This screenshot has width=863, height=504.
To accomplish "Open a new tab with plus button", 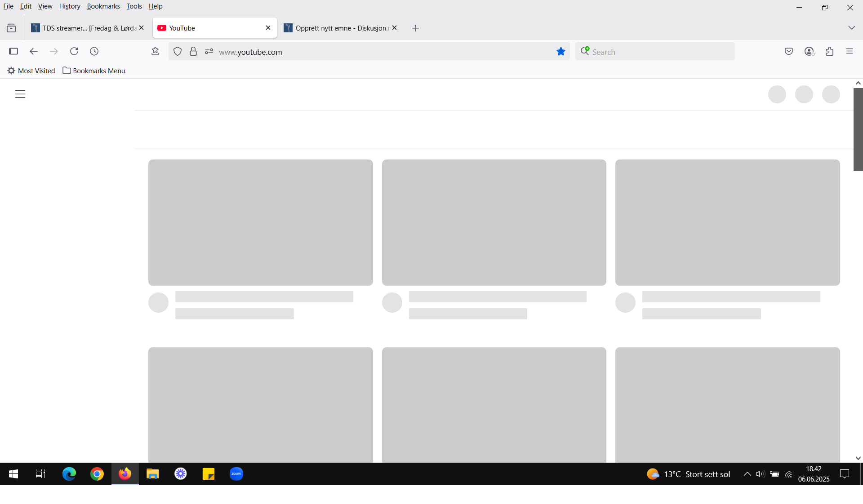I will 415,28.
